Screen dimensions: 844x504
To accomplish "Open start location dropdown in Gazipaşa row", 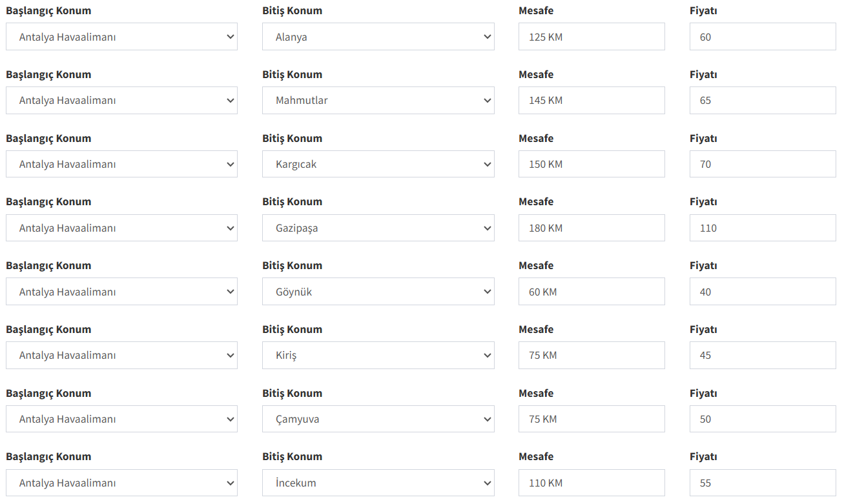I will tap(121, 228).
